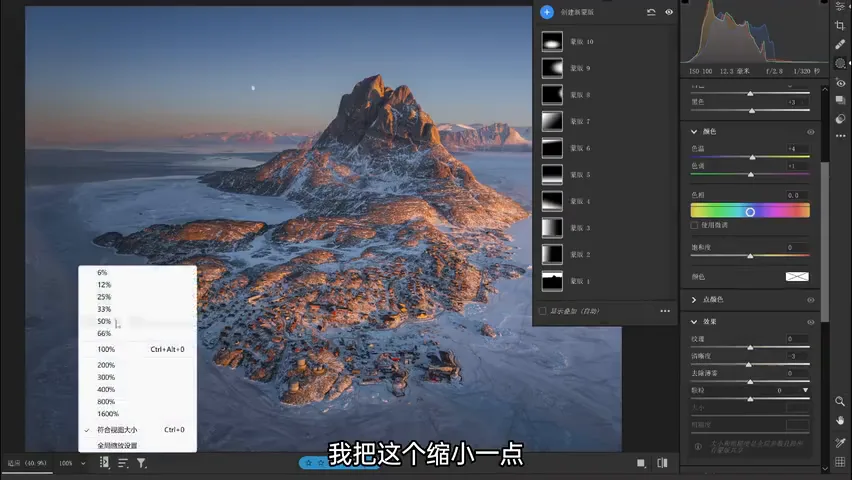Collapse the 颜色 section chevron
This screenshot has width=852, height=480.
tap(694, 132)
